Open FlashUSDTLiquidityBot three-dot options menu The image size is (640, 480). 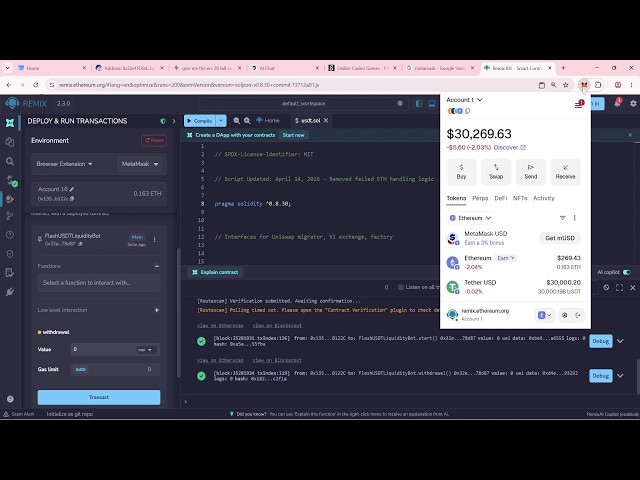[x=155, y=240]
